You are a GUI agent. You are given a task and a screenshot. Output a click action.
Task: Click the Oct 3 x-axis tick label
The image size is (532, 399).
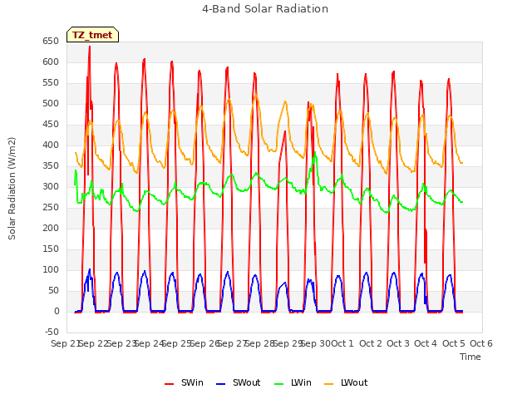coord(398,343)
